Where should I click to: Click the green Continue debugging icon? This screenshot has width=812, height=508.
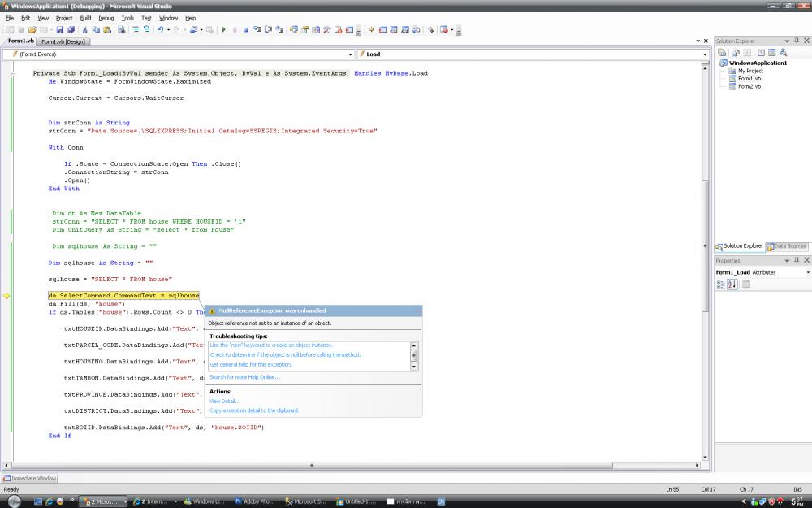pos(224,30)
